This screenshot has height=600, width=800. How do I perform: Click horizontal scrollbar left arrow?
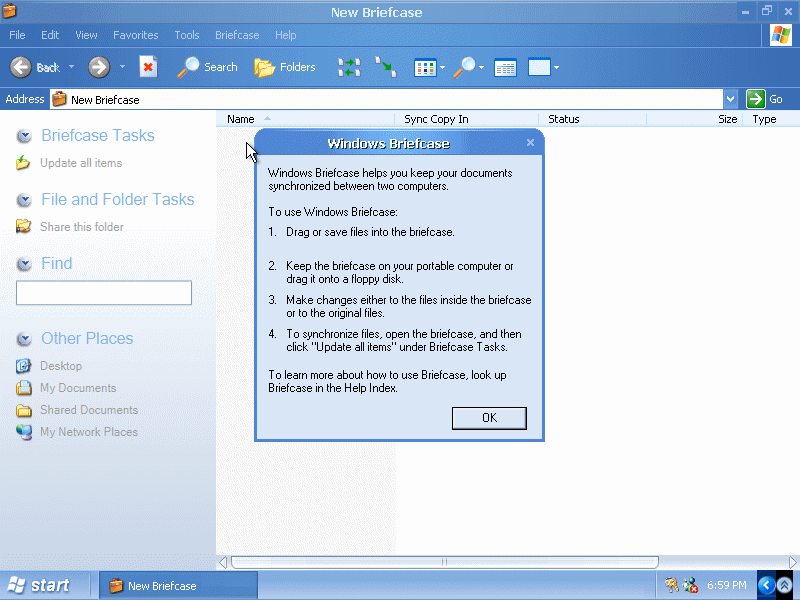click(x=222, y=562)
